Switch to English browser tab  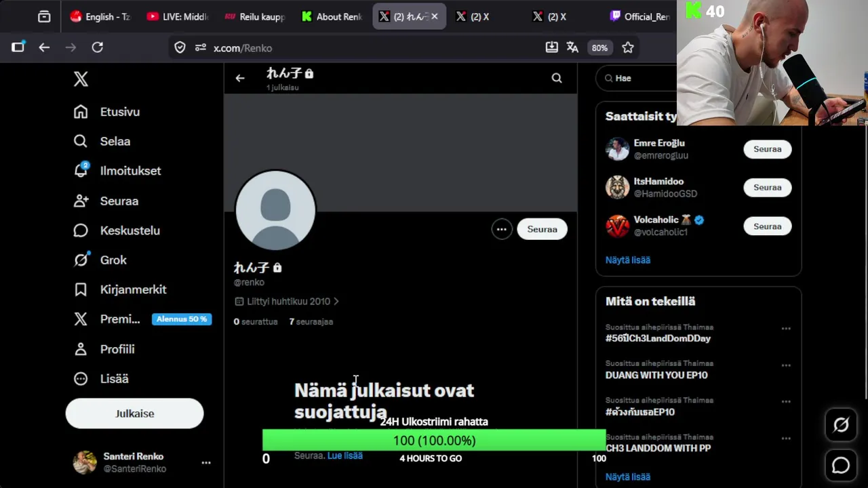(100, 16)
